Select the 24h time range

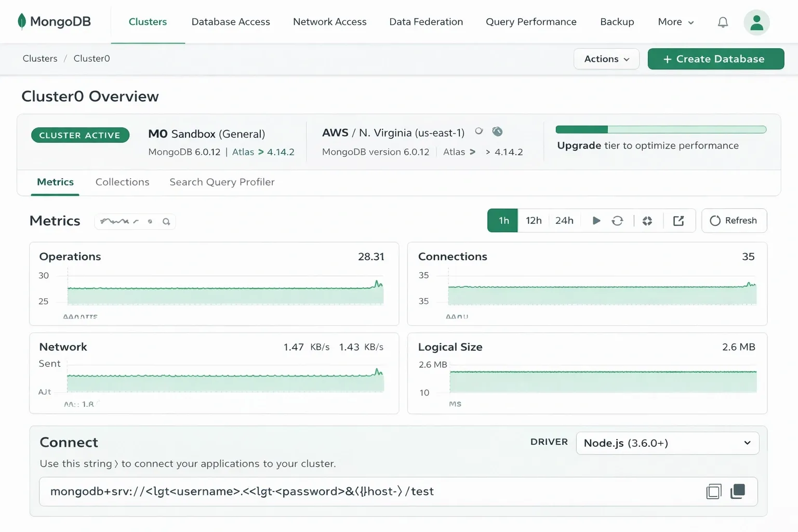click(564, 220)
